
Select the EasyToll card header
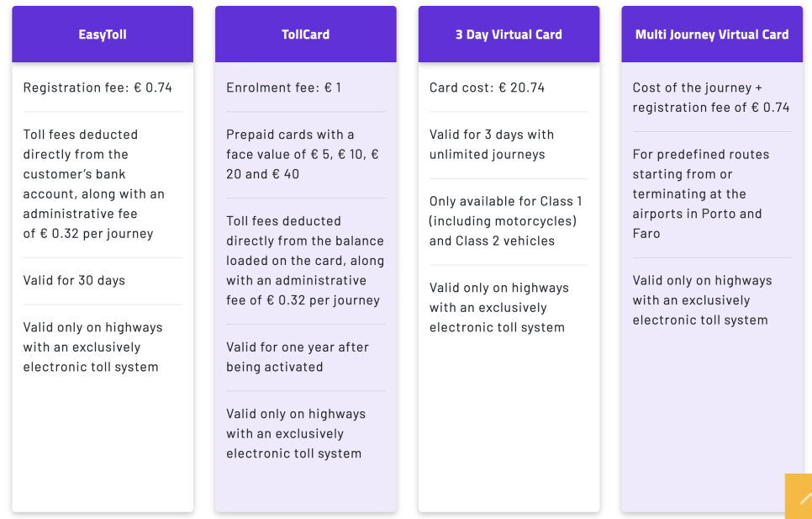point(103,34)
